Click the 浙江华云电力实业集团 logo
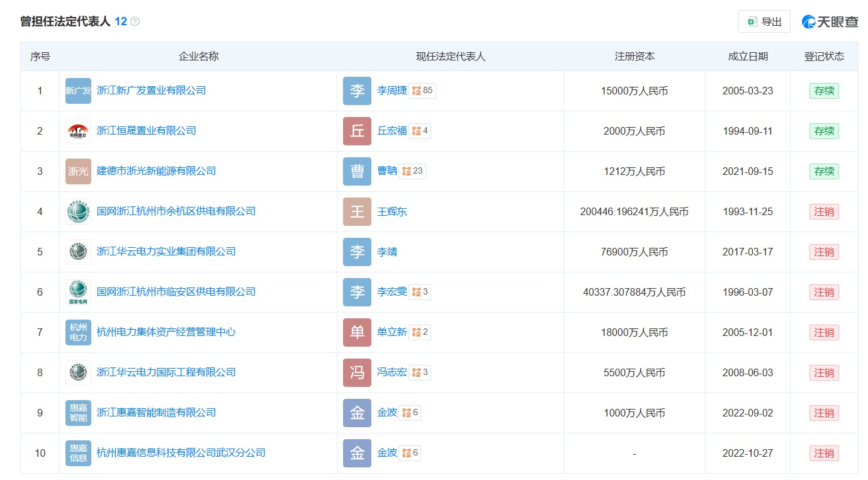This screenshot has width=868, height=480. point(78,252)
